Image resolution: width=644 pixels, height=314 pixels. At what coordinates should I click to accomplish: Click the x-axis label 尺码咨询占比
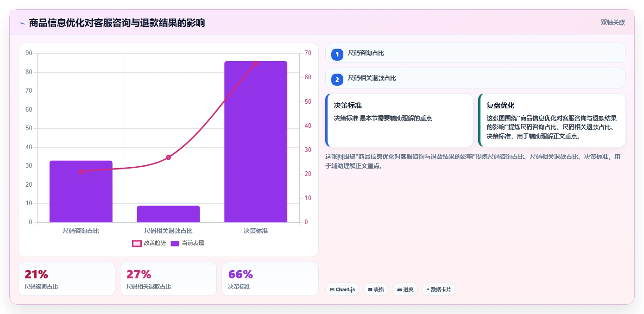pyautogui.click(x=81, y=231)
